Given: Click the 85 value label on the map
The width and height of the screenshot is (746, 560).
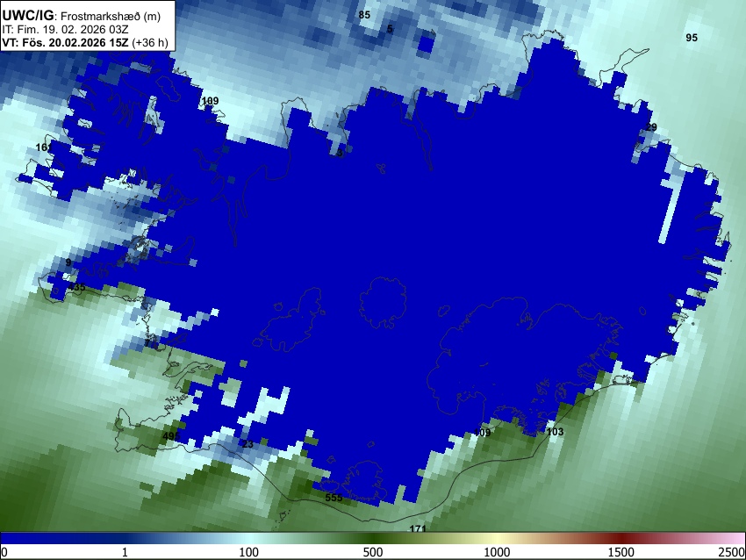Looking at the screenshot, I should (364, 15).
